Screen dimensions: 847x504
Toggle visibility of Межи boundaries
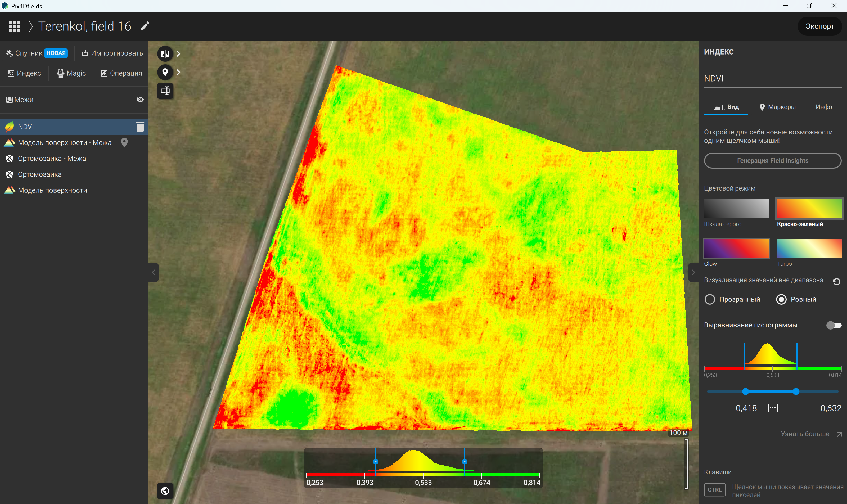point(140,100)
